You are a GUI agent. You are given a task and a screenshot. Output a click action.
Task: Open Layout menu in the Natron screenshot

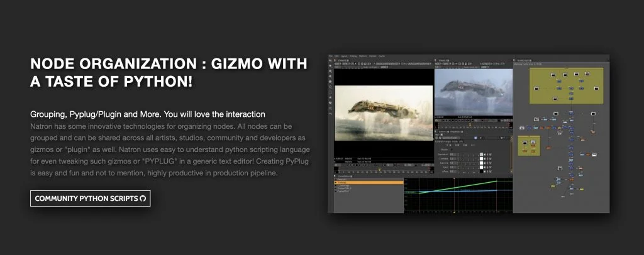pyautogui.click(x=344, y=56)
